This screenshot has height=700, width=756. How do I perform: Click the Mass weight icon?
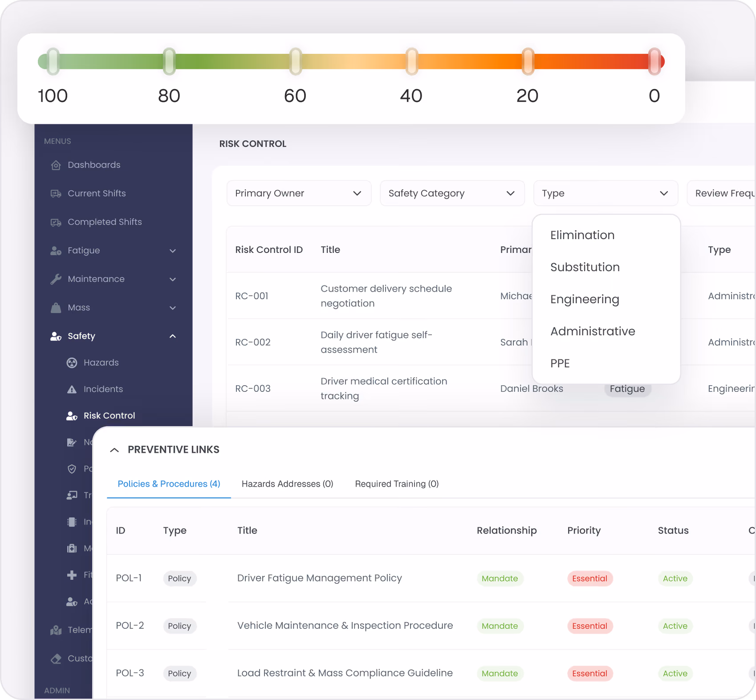(56, 308)
